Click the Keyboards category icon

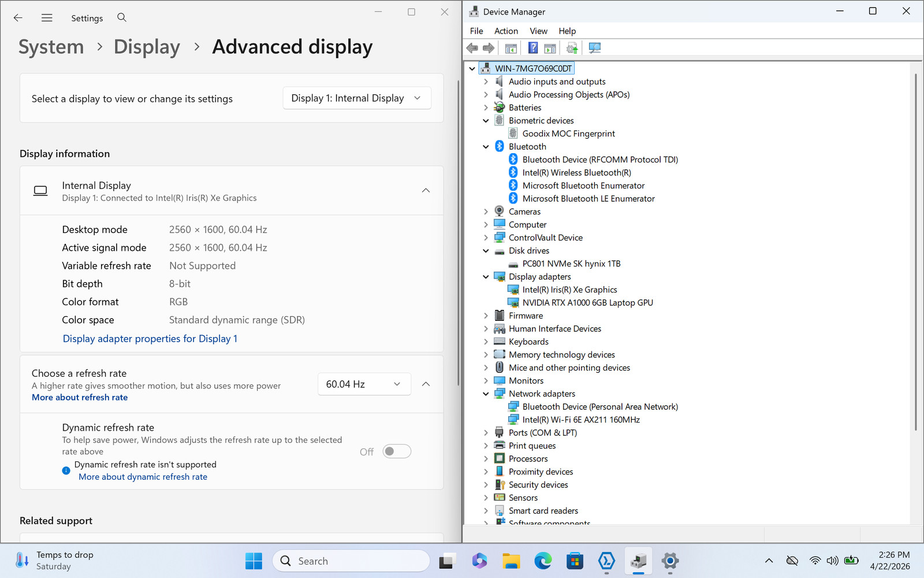tap(500, 342)
